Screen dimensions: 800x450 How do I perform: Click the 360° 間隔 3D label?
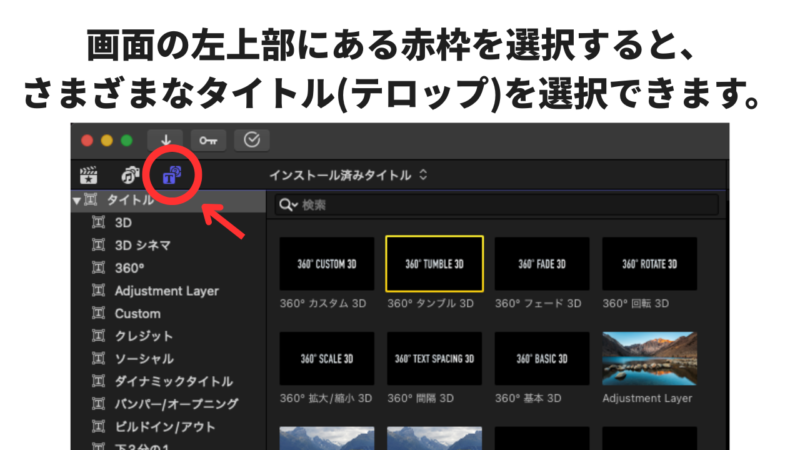[x=420, y=398]
